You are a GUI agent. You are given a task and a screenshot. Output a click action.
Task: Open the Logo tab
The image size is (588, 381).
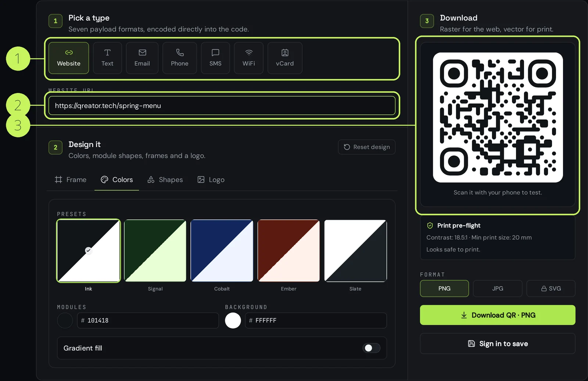211,180
